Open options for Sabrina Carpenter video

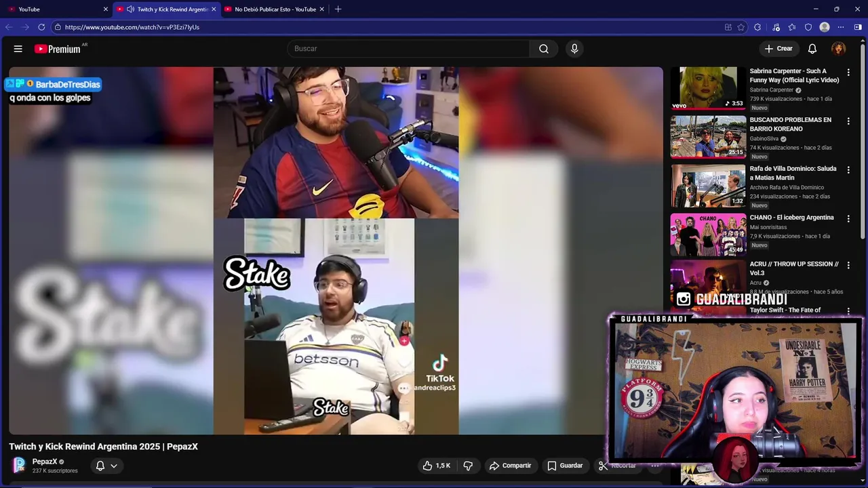pos(848,72)
